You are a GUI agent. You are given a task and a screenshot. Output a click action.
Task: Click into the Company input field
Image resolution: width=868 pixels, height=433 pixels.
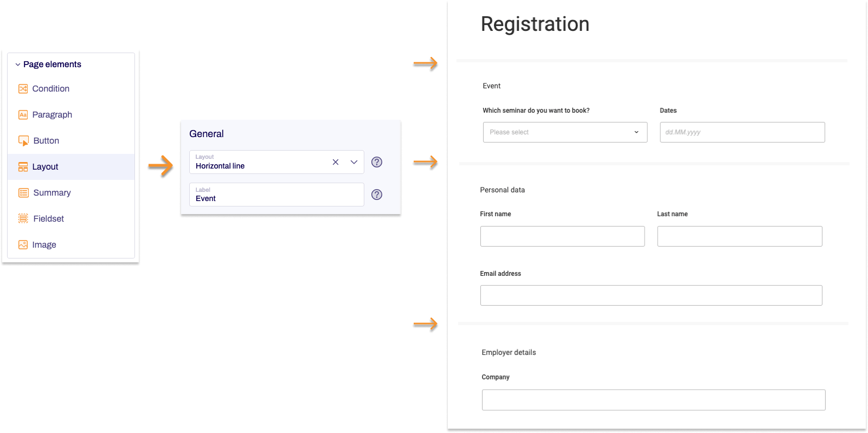coord(653,399)
